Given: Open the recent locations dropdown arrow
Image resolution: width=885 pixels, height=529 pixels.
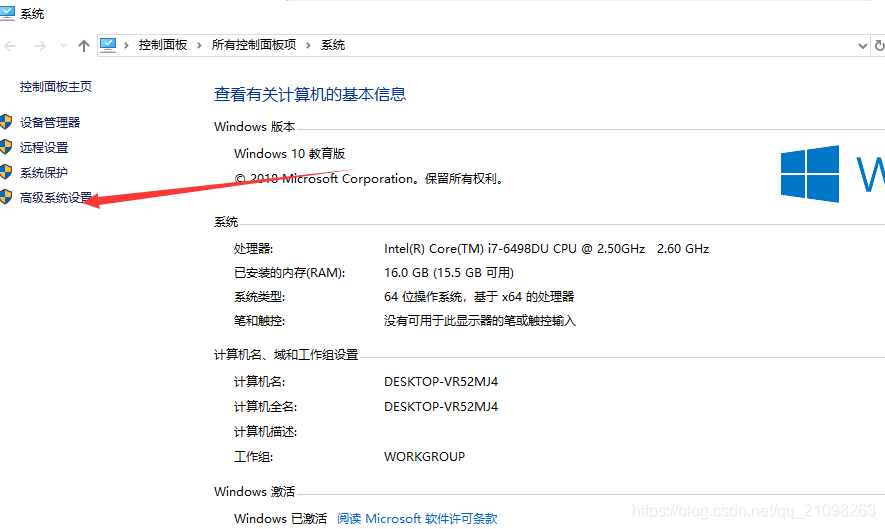Looking at the screenshot, I should (63, 46).
